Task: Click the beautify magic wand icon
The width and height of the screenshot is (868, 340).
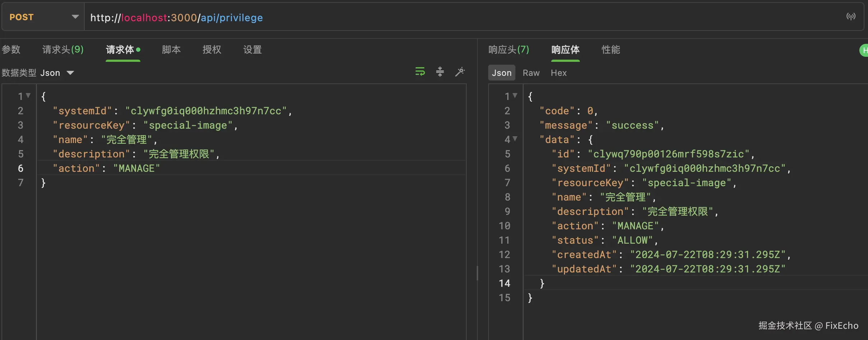Action: click(x=460, y=72)
